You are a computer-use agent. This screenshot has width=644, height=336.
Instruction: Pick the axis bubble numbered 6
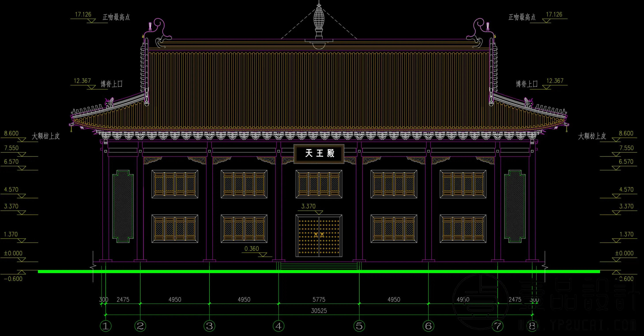click(428, 326)
